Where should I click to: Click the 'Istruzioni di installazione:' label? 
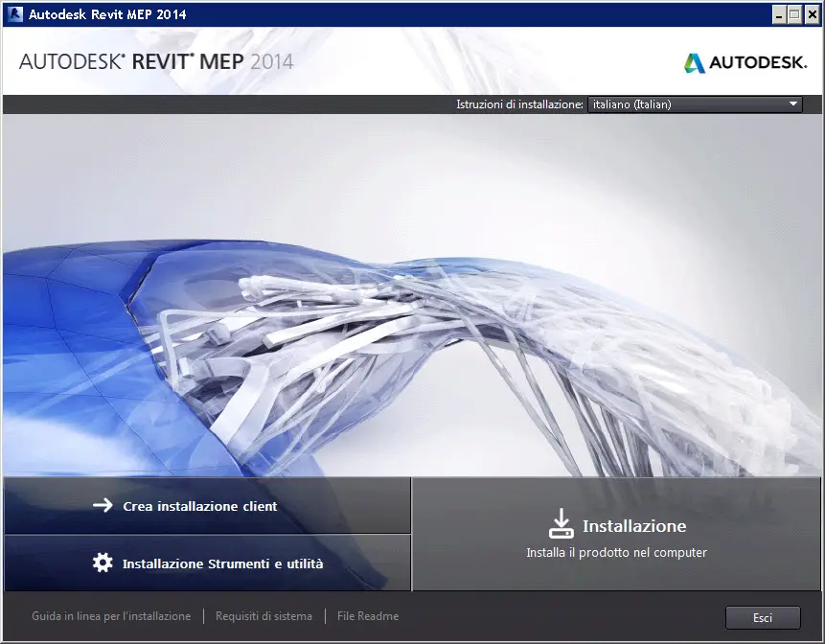(519, 104)
